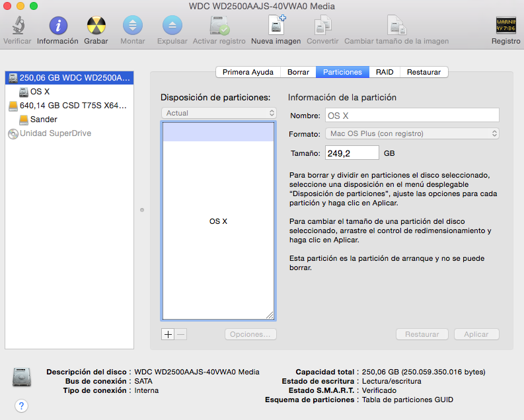This screenshot has width=524, height=420.
Task: Open the Restaurar tab
Action: point(424,72)
